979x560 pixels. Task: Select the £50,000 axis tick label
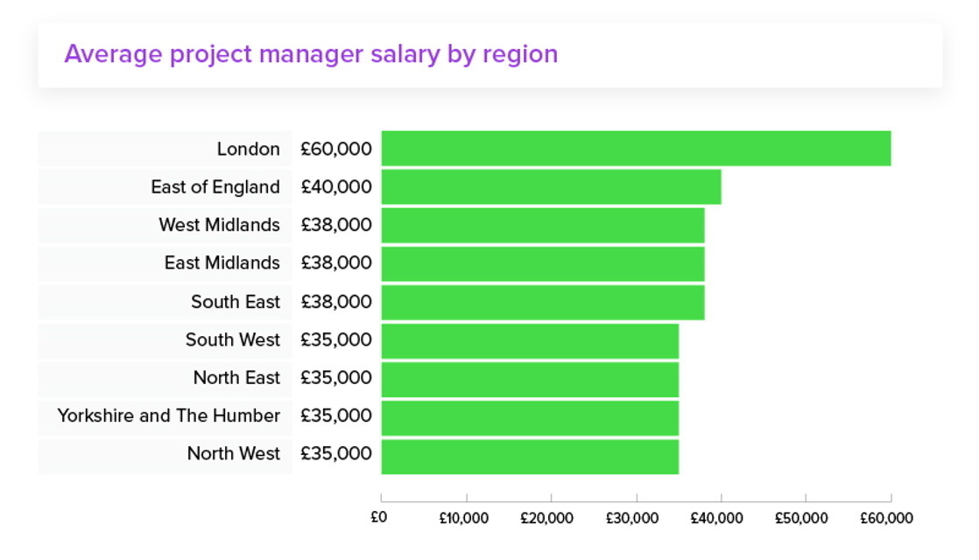801,518
